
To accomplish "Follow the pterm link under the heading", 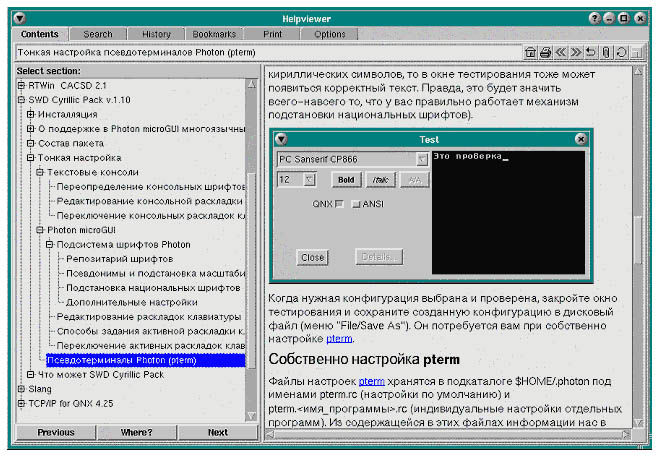I will coord(371,381).
